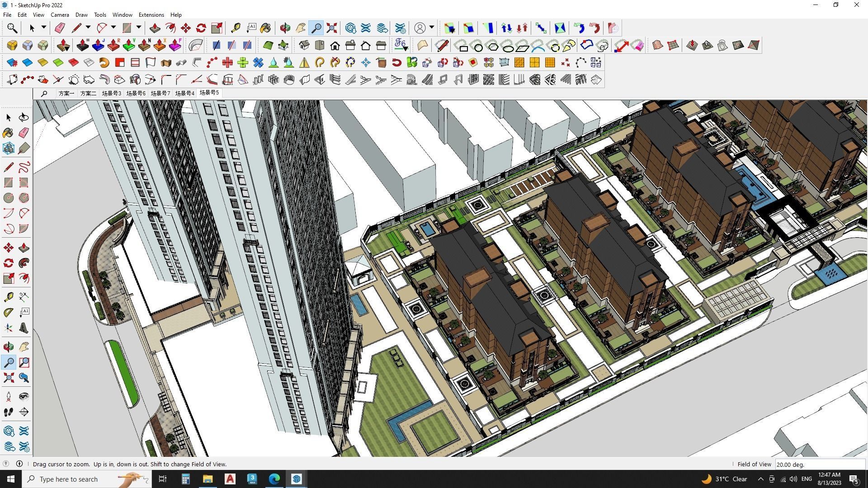Select the Sandbox Flip Edge tool
The width and height of the screenshot is (868, 488).
(x=753, y=45)
